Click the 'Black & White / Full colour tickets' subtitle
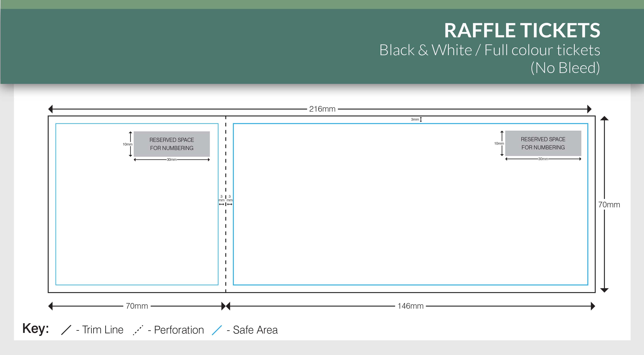Viewport: 644px width, 355px height. point(490,50)
